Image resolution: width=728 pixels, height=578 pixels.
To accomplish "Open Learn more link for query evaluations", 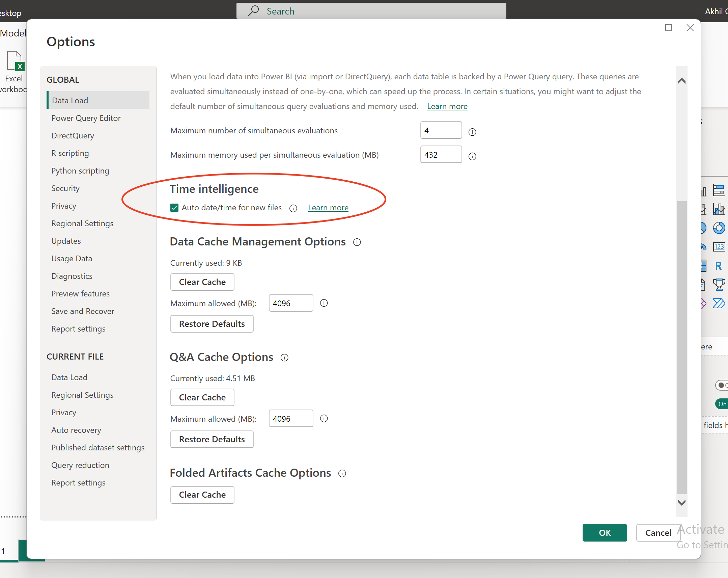I will click(447, 106).
